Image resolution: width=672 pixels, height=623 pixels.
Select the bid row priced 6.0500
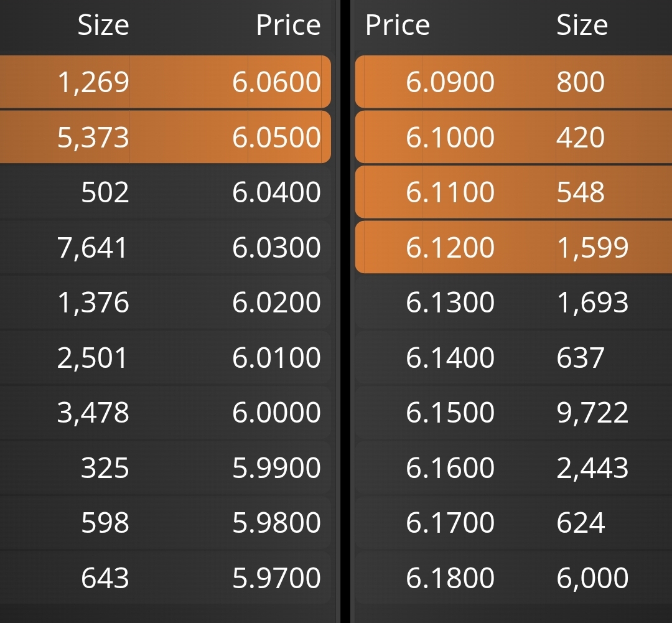166,137
